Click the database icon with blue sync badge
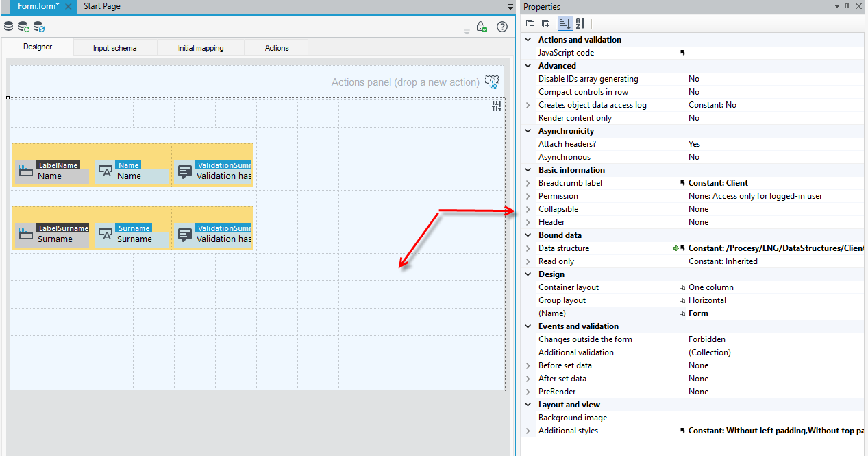868x456 pixels. point(39,27)
